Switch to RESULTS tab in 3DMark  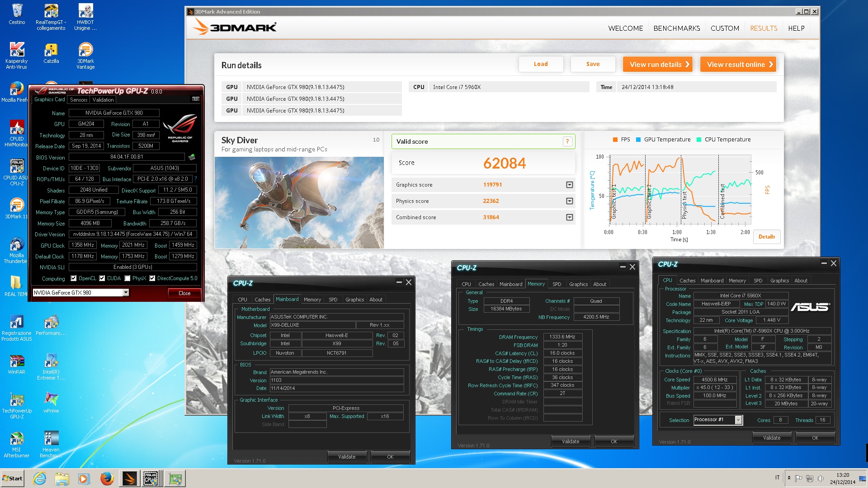(764, 28)
